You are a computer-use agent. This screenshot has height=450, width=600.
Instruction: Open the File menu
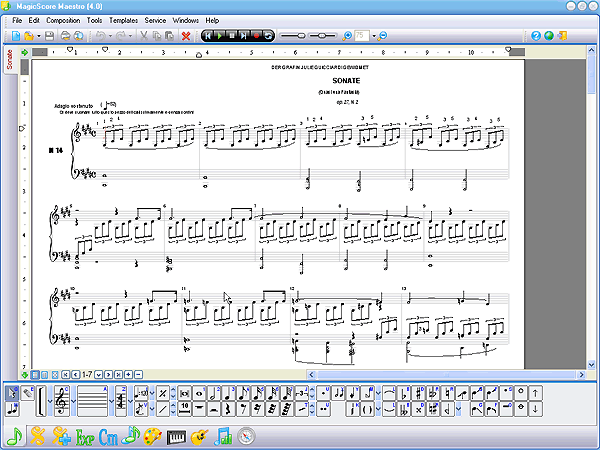(x=17, y=20)
